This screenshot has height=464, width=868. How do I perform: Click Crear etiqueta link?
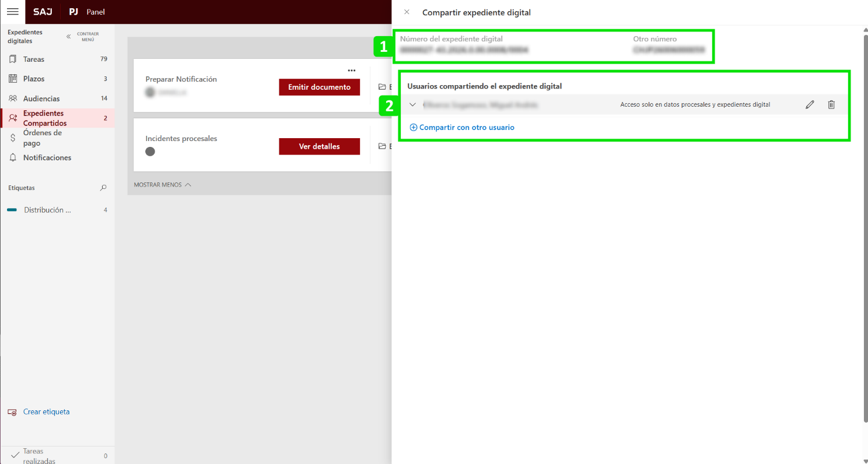46,412
